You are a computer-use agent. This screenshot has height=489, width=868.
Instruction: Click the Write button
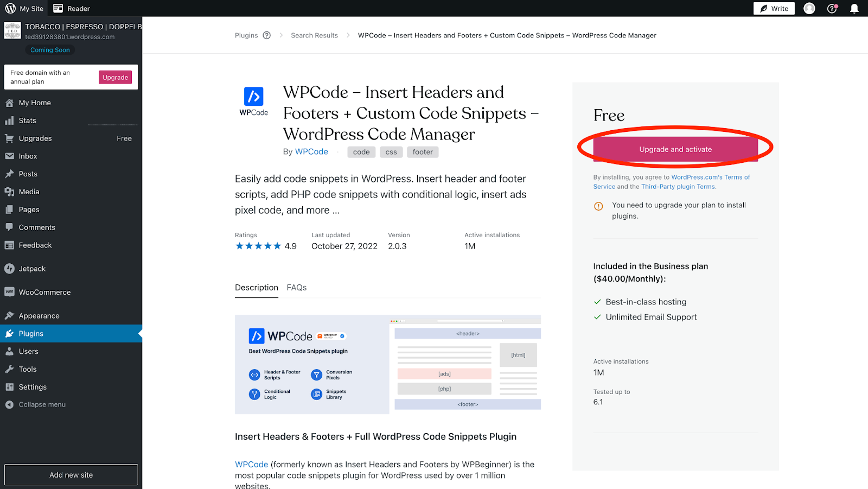(x=774, y=8)
